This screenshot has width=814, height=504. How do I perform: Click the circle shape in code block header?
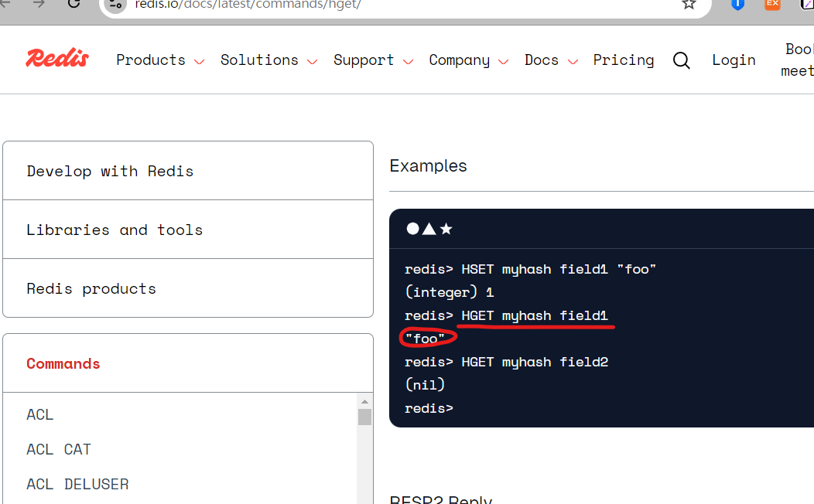412,229
